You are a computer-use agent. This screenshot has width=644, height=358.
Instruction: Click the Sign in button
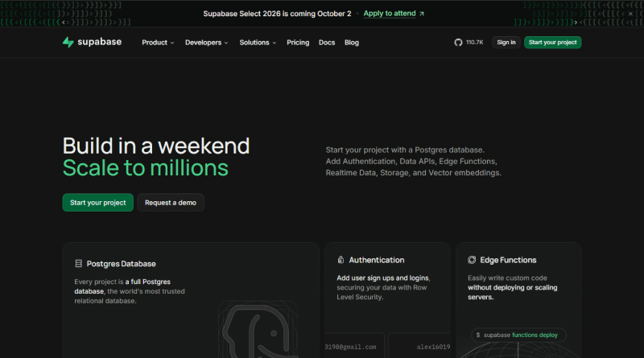(x=506, y=43)
